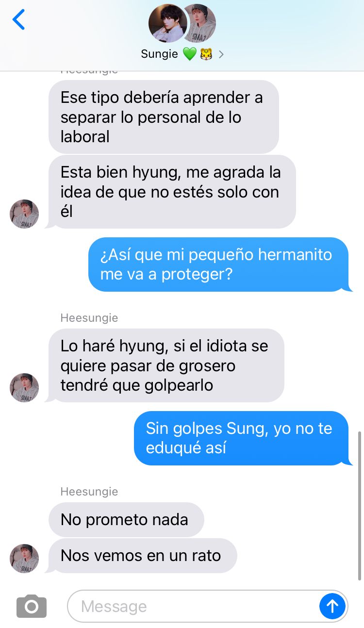Tap the blue back arrow
Image resolution: width=364 pixels, height=628 pixels.
click(18, 20)
